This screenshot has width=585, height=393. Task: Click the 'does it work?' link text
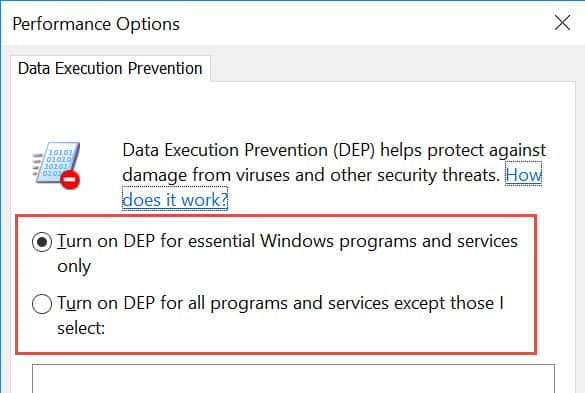(175, 200)
